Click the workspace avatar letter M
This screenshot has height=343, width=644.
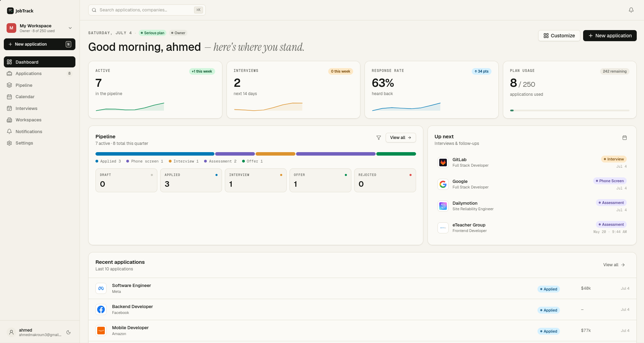click(x=11, y=28)
